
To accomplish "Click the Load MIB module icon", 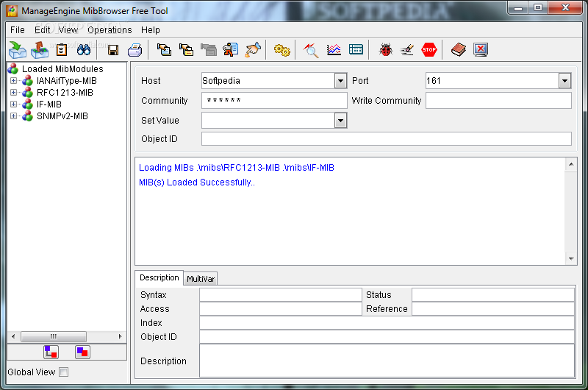I will [x=17, y=49].
